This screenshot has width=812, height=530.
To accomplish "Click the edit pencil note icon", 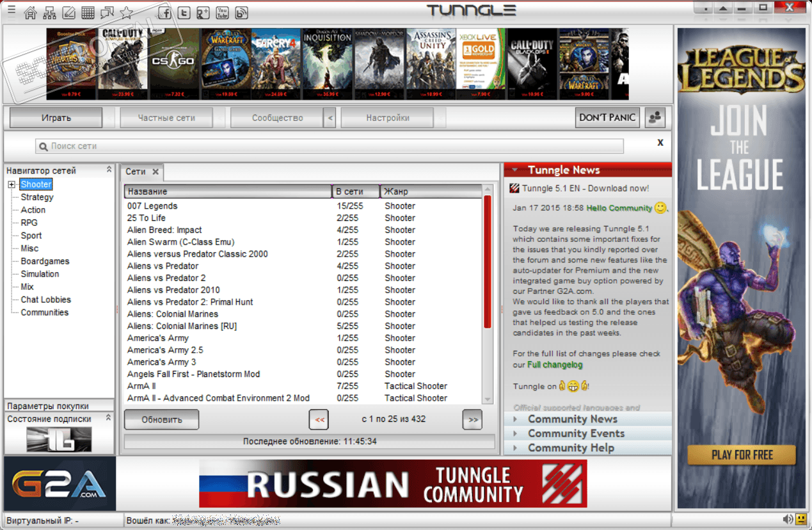I will tap(69, 12).
